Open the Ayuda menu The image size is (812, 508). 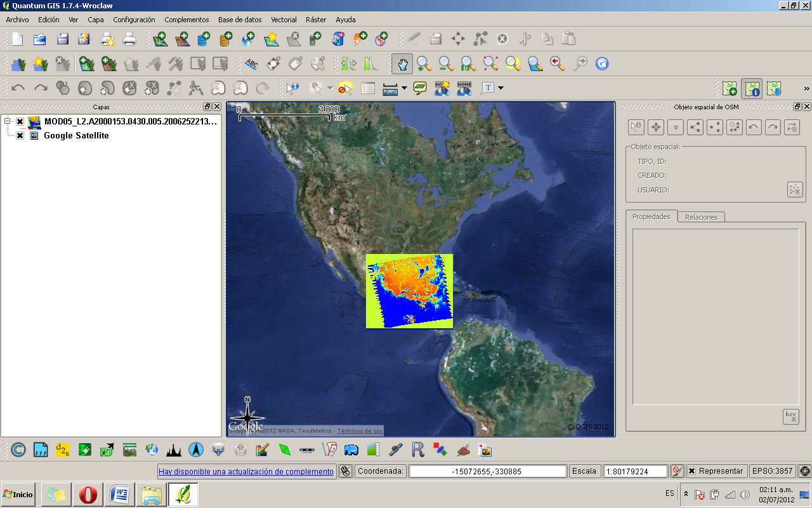pyautogui.click(x=346, y=20)
